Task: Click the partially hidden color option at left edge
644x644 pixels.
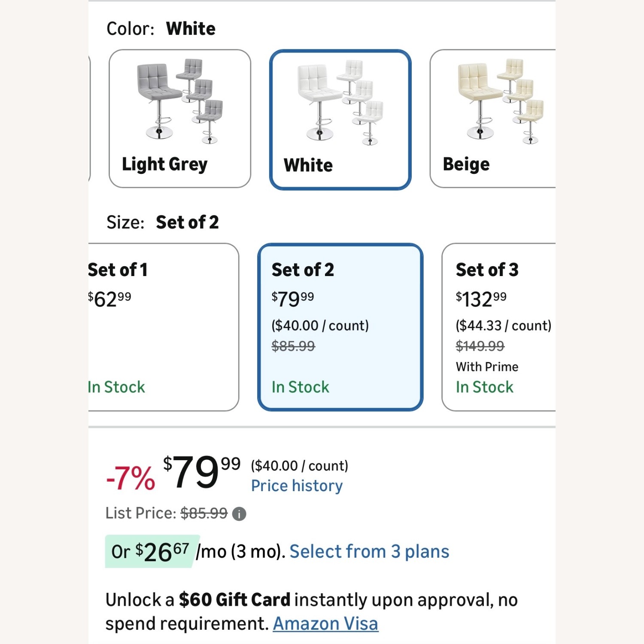Action: click(89, 118)
